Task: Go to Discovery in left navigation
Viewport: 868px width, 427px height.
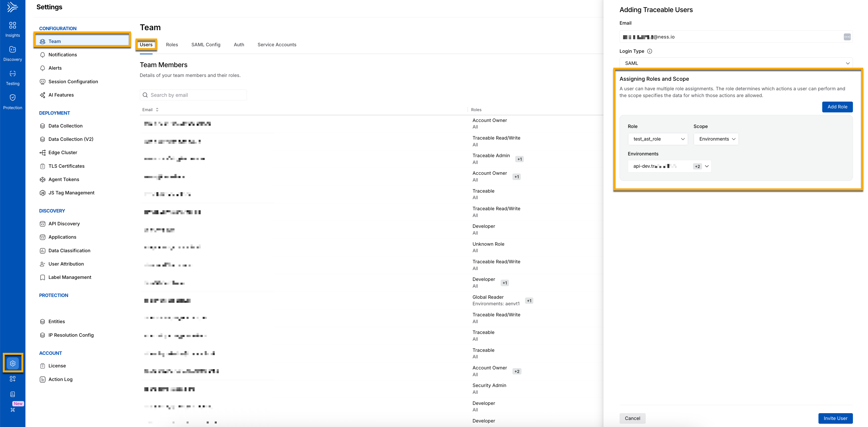Action: (13, 54)
